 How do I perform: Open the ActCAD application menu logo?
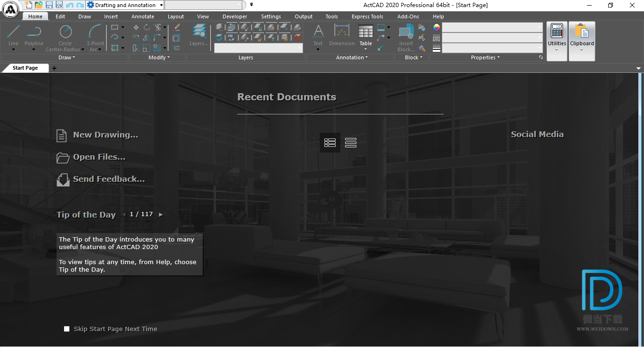(x=10, y=9)
